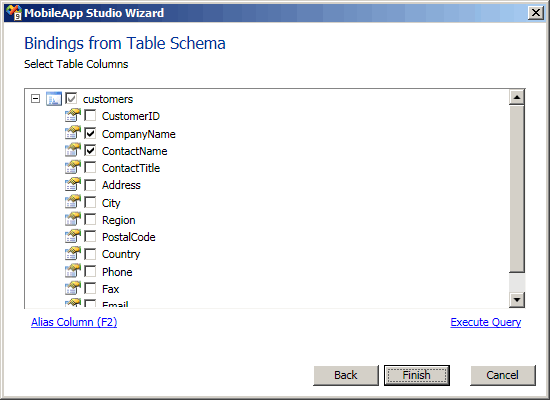Go back with the Back button
Screen dimensions: 550x400
coord(346,375)
